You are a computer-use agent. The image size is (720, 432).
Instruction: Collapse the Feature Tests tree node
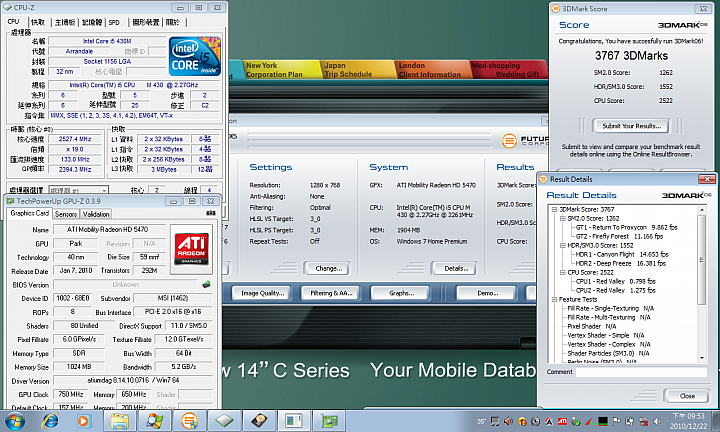[x=554, y=299]
